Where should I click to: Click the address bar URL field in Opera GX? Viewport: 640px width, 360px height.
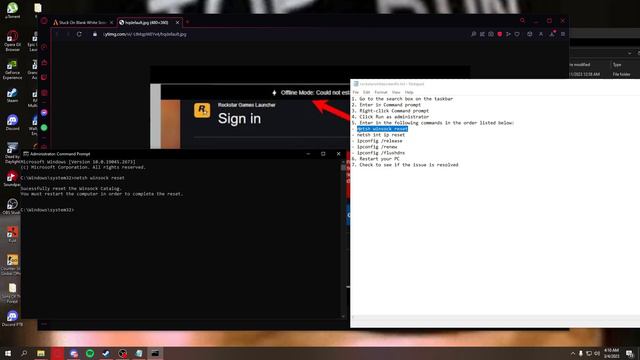(282, 34)
